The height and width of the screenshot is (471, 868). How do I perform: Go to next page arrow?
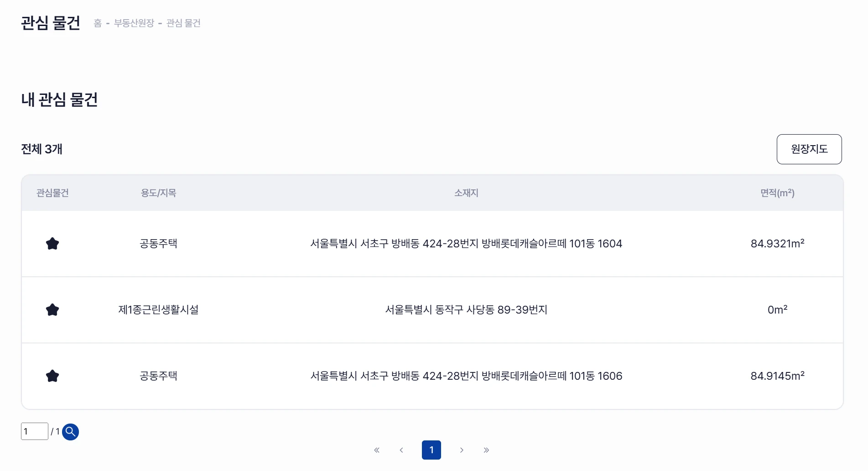point(462,450)
